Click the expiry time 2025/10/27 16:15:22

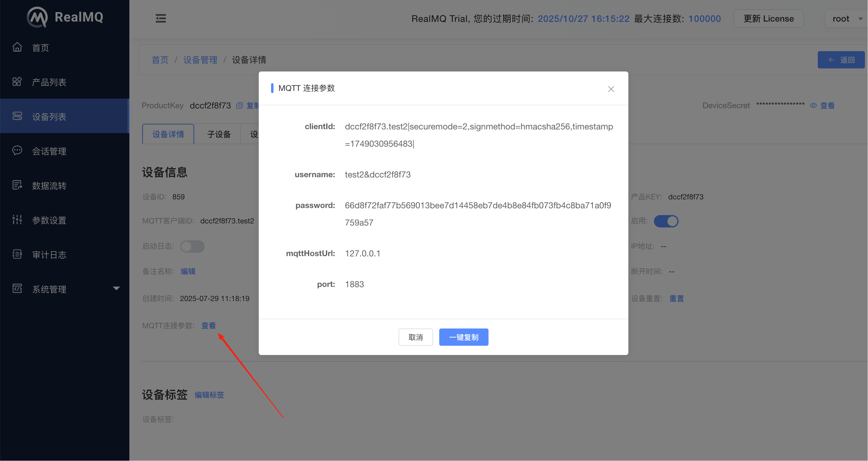(583, 18)
